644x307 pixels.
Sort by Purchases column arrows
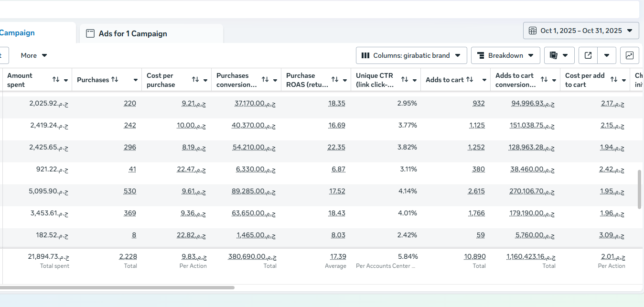pos(115,80)
